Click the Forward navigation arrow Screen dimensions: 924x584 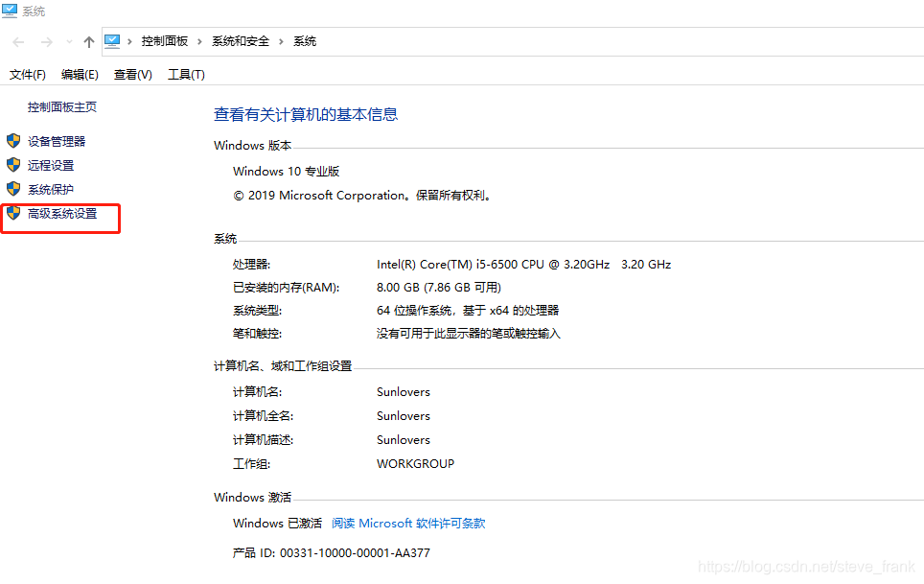coord(47,42)
